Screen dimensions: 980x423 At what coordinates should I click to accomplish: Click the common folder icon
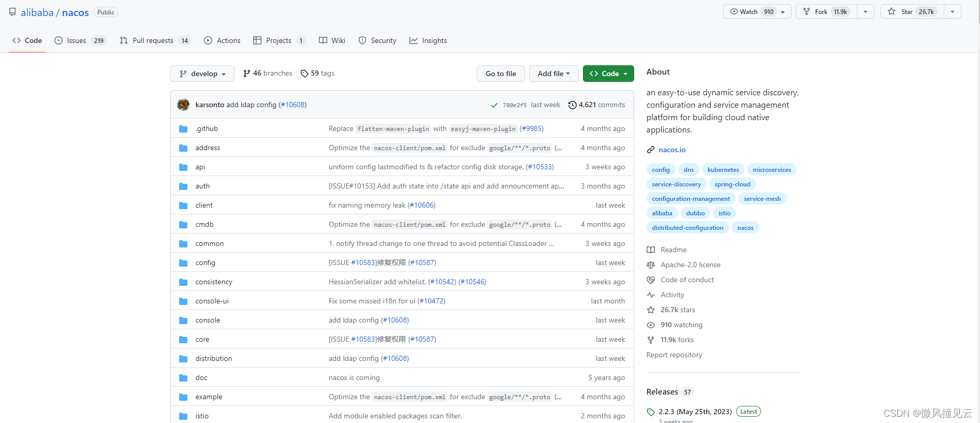pos(183,244)
